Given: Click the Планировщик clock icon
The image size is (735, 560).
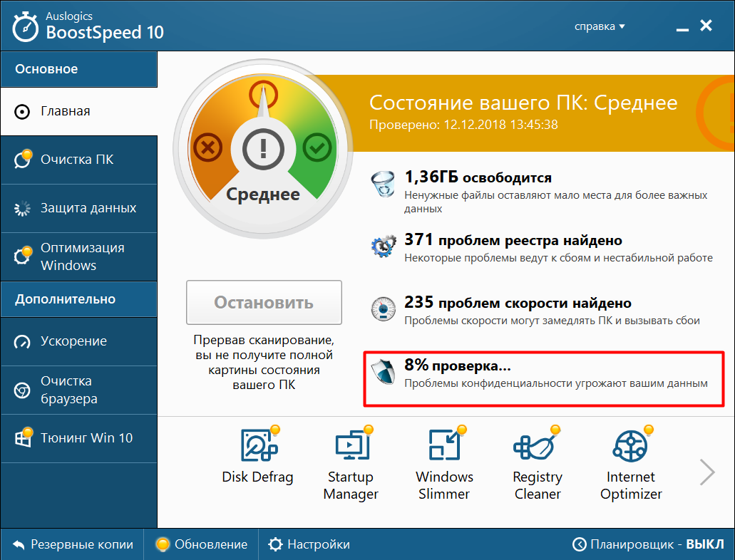Looking at the screenshot, I should point(579,544).
